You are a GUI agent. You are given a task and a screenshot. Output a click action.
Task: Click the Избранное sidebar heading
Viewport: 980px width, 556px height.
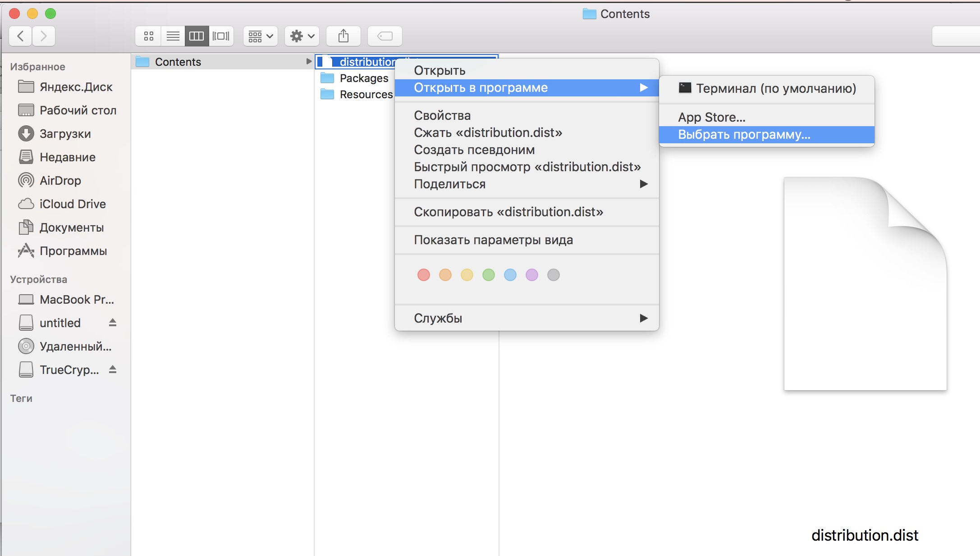pyautogui.click(x=38, y=67)
